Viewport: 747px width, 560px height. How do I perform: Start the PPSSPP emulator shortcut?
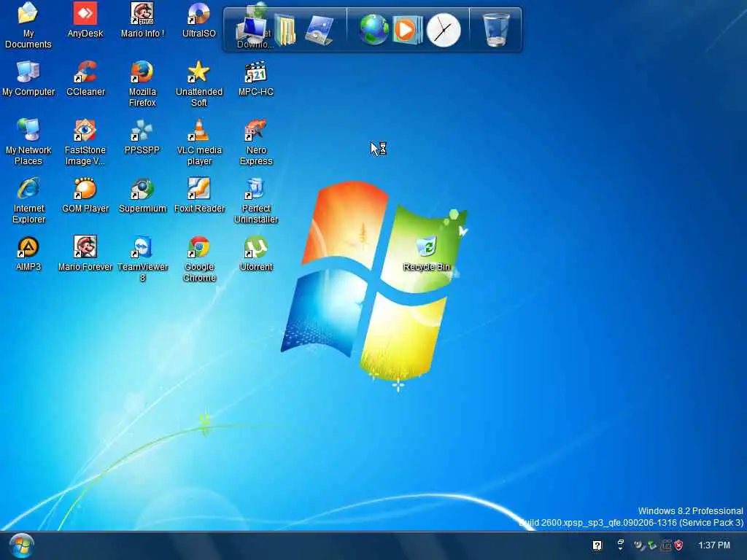pyautogui.click(x=142, y=136)
